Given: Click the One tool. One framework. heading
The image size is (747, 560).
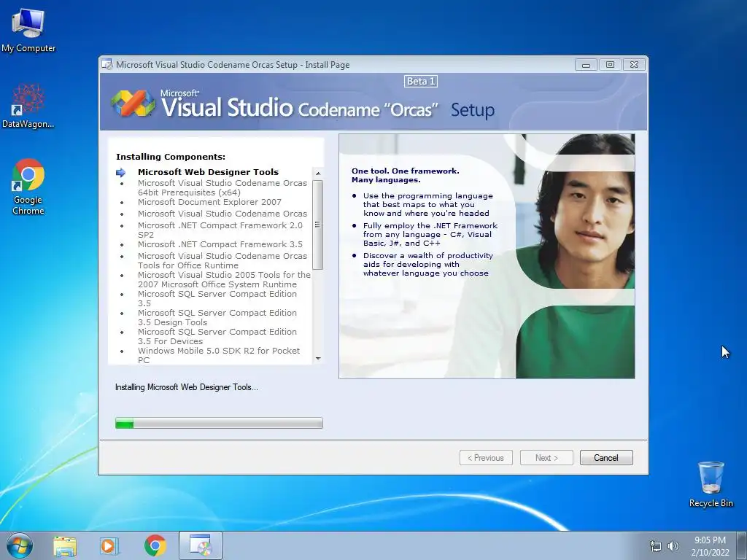Looking at the screenshot, I should (x=406, y=175).
